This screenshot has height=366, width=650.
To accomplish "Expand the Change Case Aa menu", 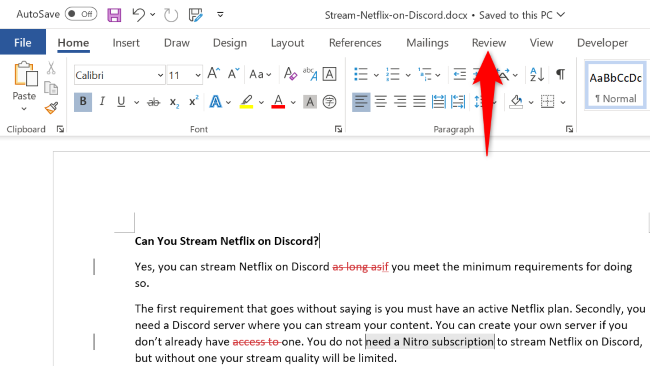I will (x=260, y=75).
